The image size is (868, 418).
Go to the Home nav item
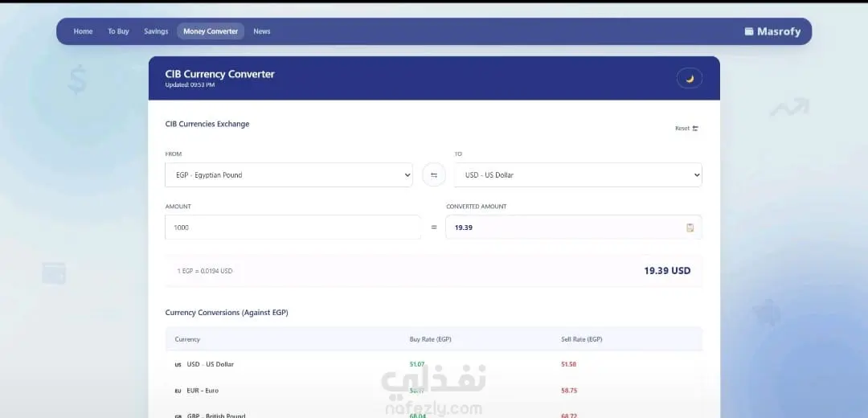pyautogui.click(x=83, y=31)
